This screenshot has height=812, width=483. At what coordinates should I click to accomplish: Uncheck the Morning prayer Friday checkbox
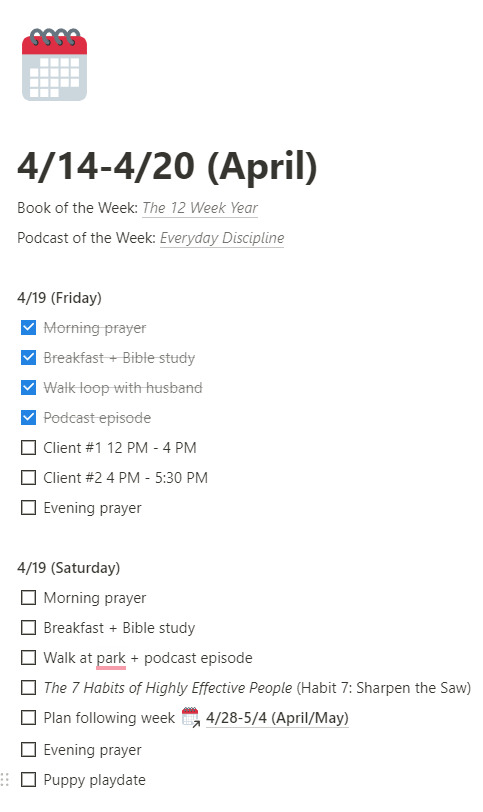[x=28, y=328]
